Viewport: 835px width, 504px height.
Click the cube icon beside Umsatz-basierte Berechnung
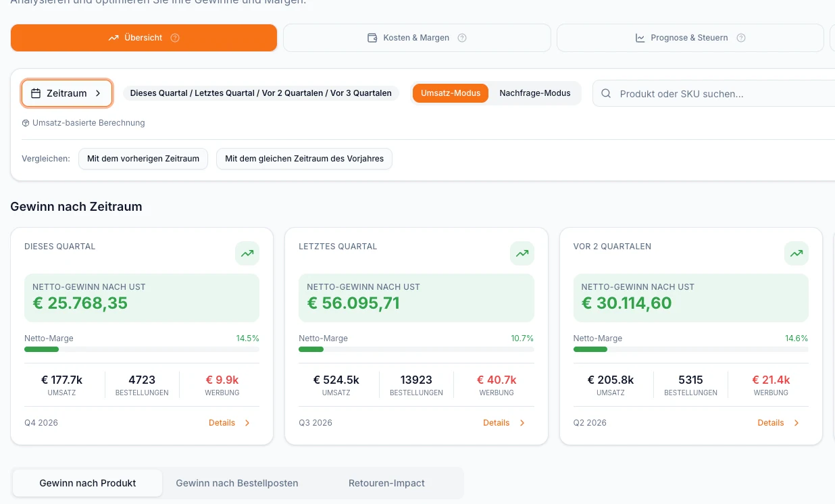click(26, 123)
